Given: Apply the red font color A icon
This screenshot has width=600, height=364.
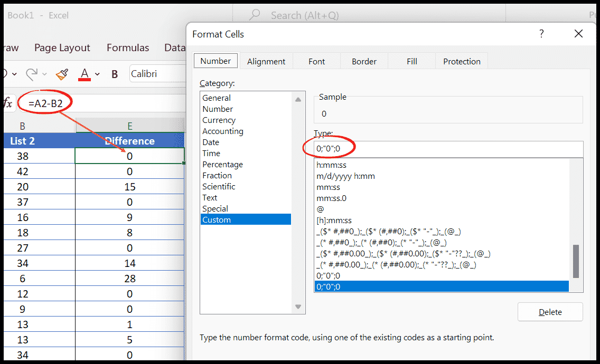Looking at the screenshot, I should pos(84,74).
